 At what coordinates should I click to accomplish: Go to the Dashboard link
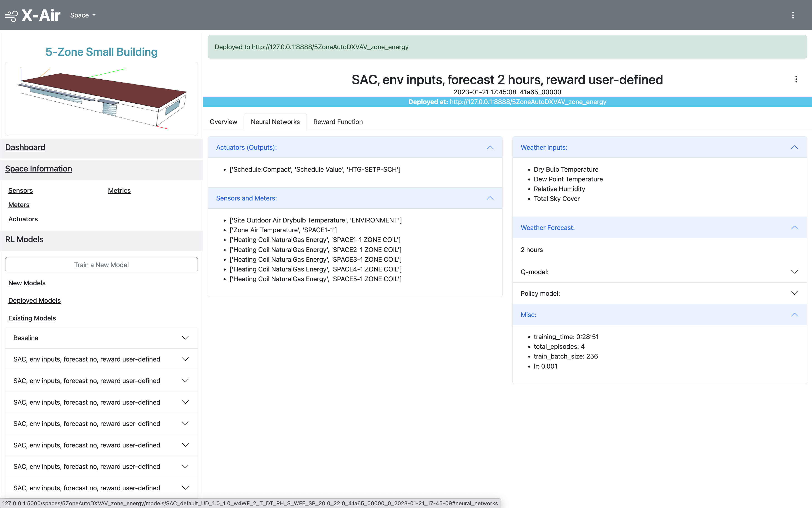coord(25,147)
